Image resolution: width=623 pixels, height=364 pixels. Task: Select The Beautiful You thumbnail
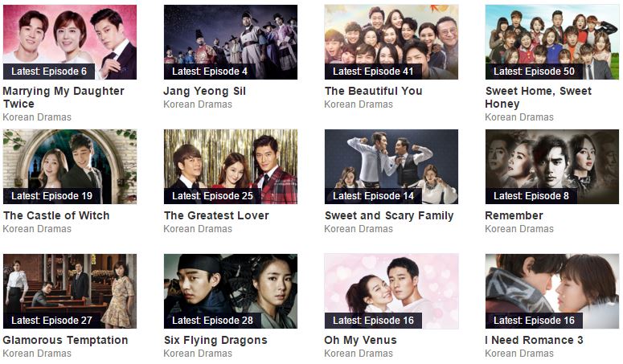[391, 42]
